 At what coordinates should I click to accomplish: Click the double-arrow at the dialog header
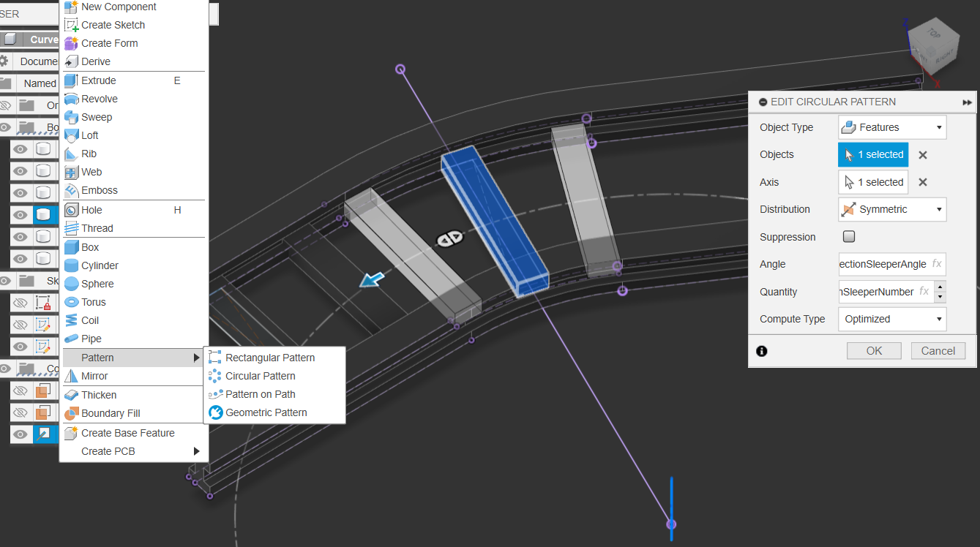click(x=967, y=102)
